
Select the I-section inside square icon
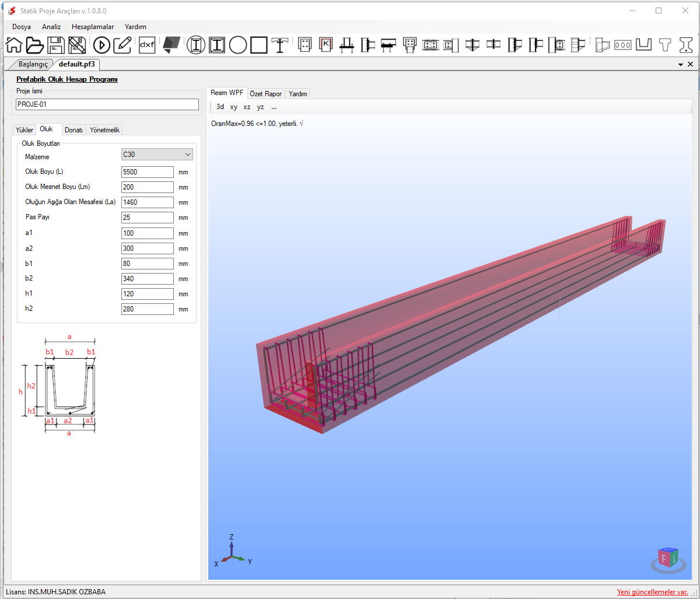point(217,45)
